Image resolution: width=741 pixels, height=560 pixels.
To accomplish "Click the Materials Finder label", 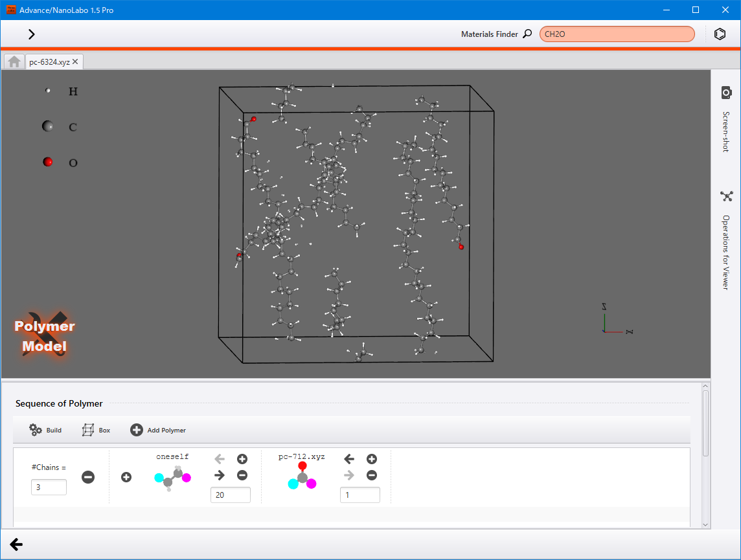I will 489,34.
